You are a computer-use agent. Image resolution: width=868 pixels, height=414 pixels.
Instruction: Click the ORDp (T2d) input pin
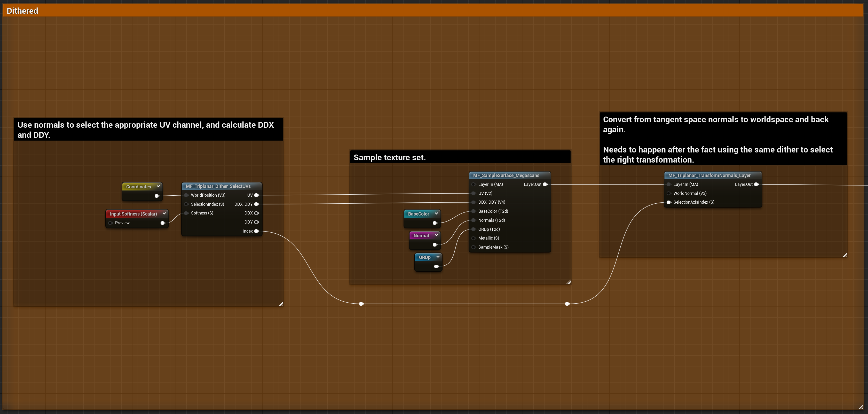474,229
